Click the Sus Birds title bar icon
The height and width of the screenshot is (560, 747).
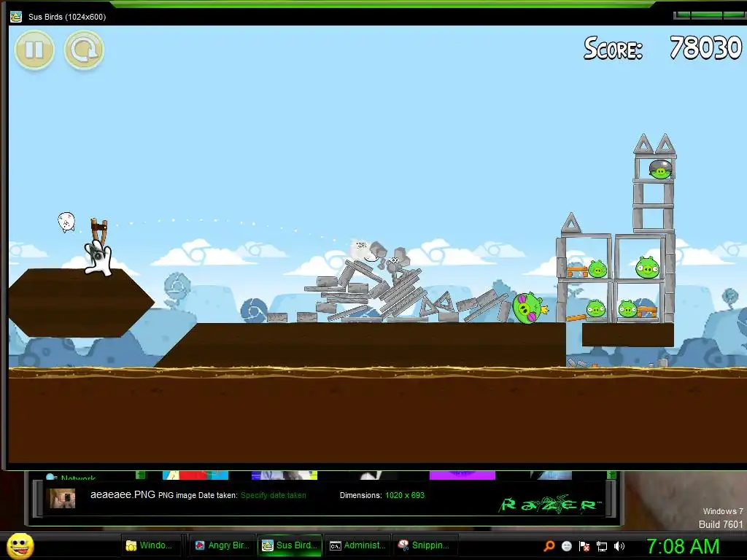pos(16,17)
